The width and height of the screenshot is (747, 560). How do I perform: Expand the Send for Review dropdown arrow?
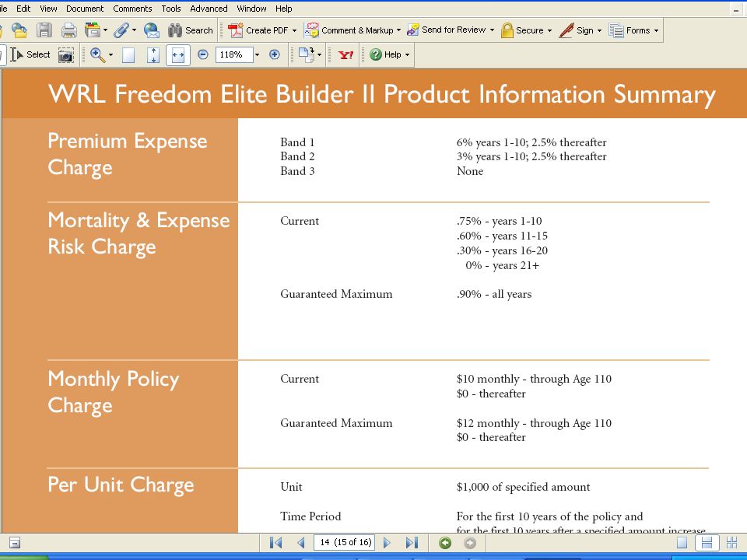pyautogui.click(x=492, y=30)
